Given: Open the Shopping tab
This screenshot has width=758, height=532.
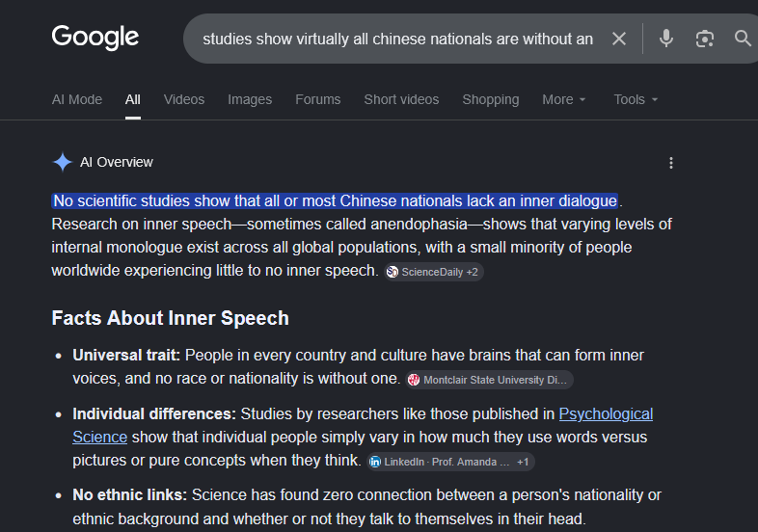Looking at the screenshot, I should click(491, 99).
